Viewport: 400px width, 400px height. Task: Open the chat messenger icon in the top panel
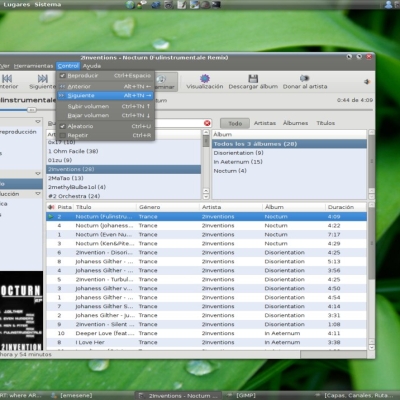[141, 5]
